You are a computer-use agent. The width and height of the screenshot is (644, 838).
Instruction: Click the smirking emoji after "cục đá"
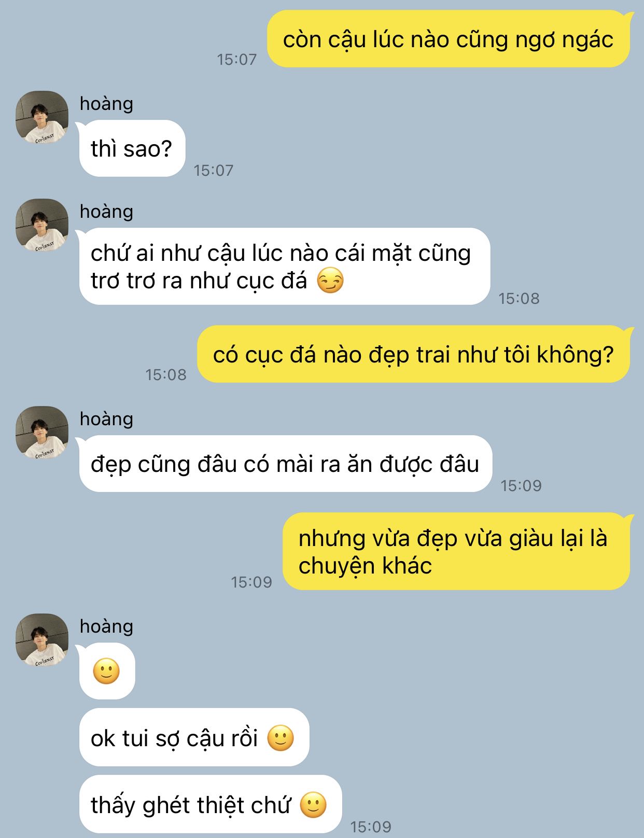click(330, 281)
